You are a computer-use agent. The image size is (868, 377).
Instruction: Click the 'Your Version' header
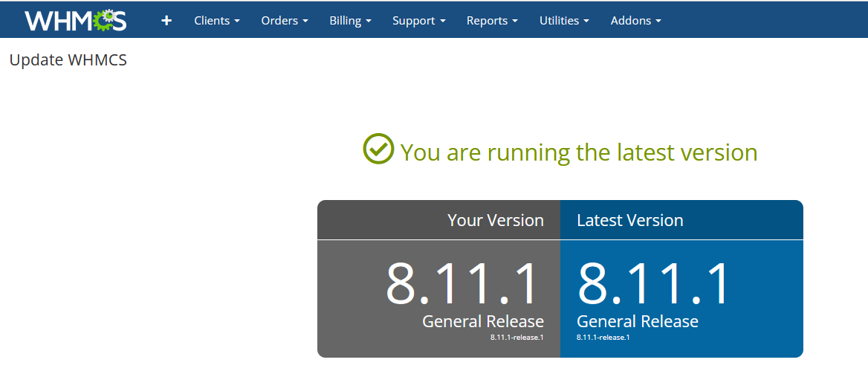(496, 220)
